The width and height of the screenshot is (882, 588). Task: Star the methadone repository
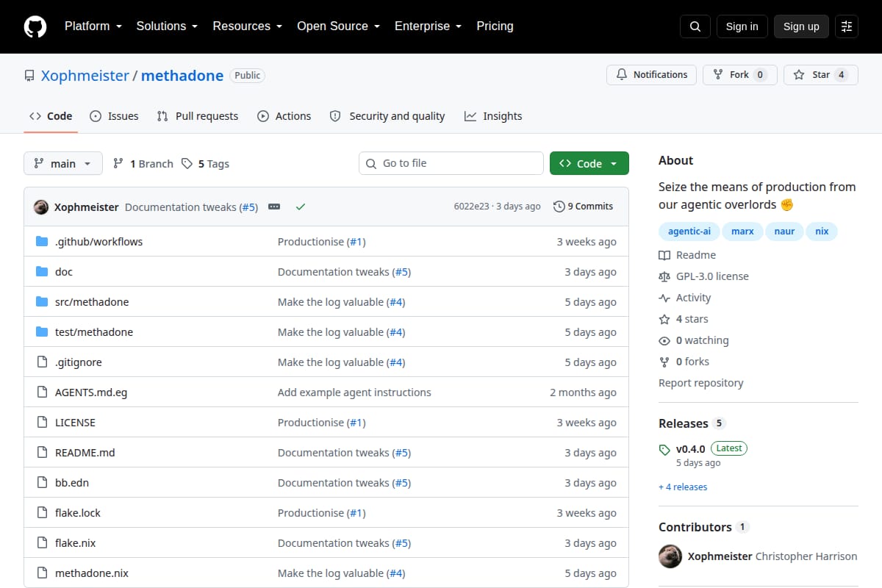pos(821,75)
